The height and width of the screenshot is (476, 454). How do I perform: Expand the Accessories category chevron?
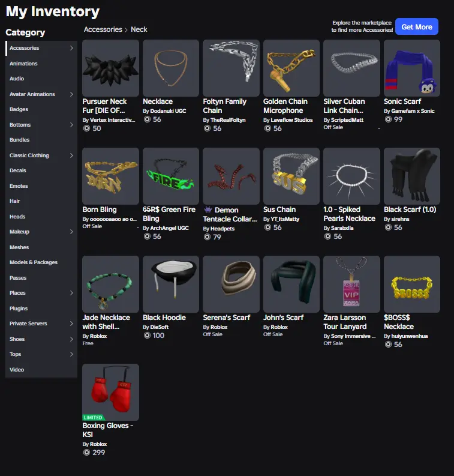coord(71,48)
